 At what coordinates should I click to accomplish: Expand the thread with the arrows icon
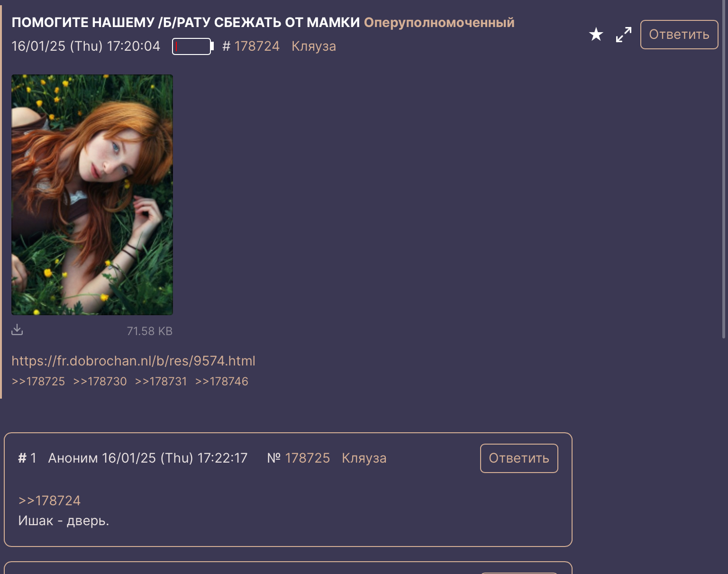click(x=624, y=35)
